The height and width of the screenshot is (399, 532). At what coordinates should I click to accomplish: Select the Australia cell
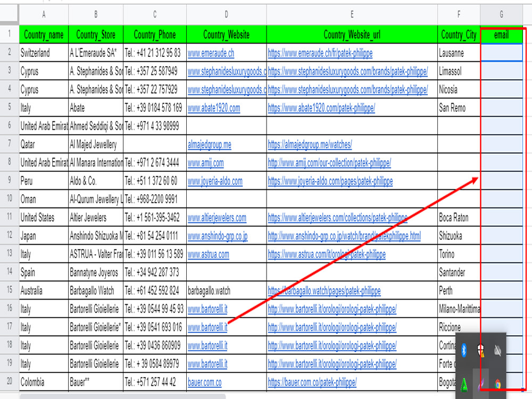click(x=44, y=291)
